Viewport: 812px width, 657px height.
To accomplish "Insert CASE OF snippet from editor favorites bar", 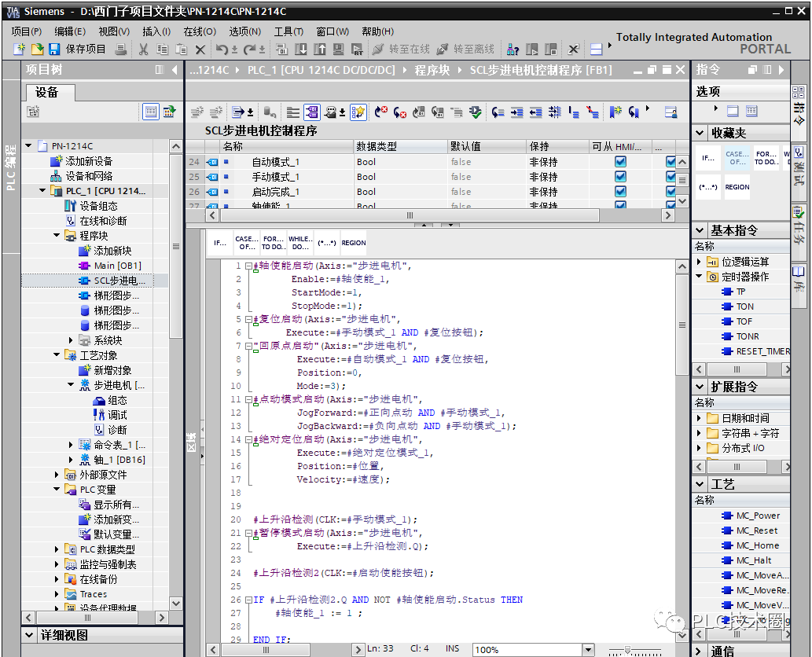I will coord(247,243).
